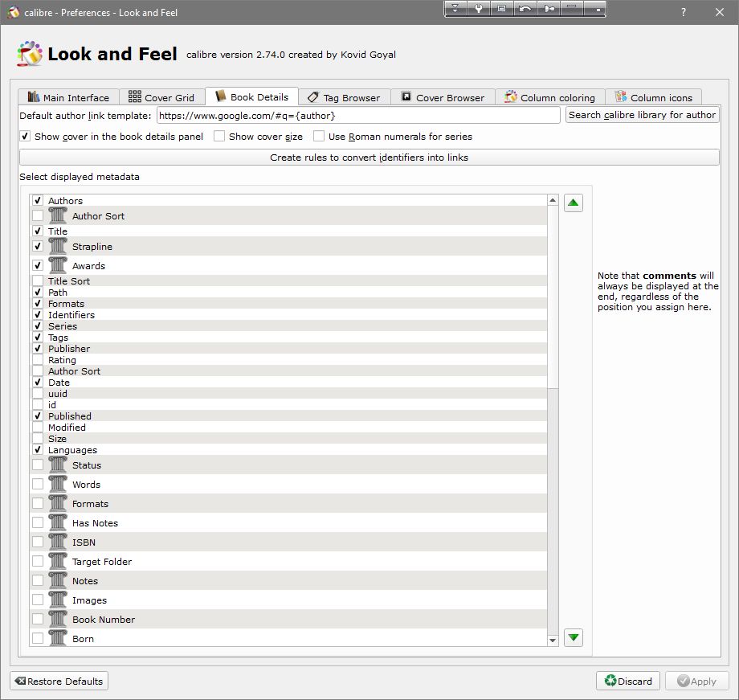Image resolution: width=739 pixels, height=700 pixels.
Task: Click Search calibre library for author button
Action: click(643, 115)
